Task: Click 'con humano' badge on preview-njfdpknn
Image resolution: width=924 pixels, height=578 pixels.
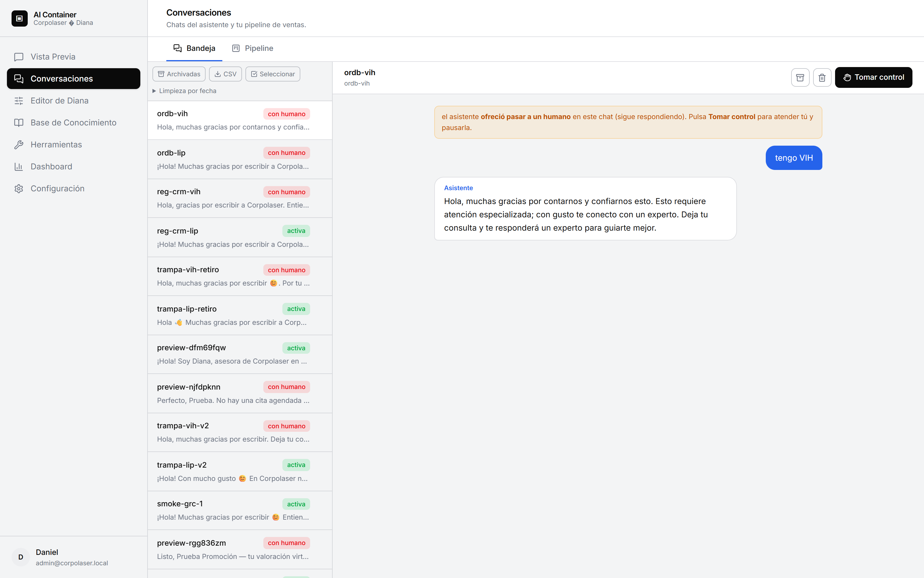Action: tap(286, 387)
